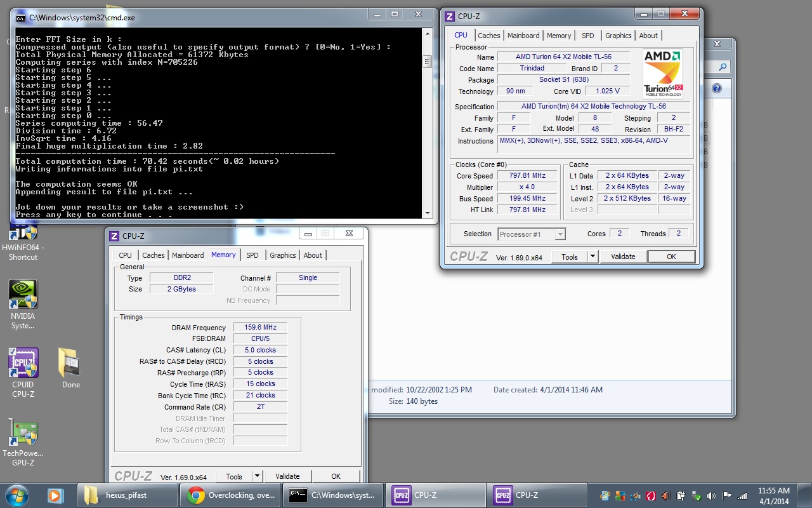812x508 pixels.
Task: Switch to About tab in Memory window
Action: (313, 255)
